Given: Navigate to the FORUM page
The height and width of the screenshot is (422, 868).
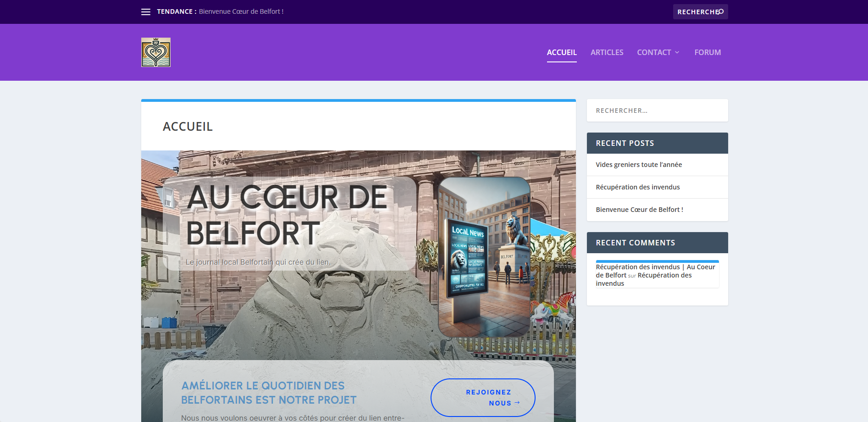Looking at the screenshot, I should [x=707, y=52].
